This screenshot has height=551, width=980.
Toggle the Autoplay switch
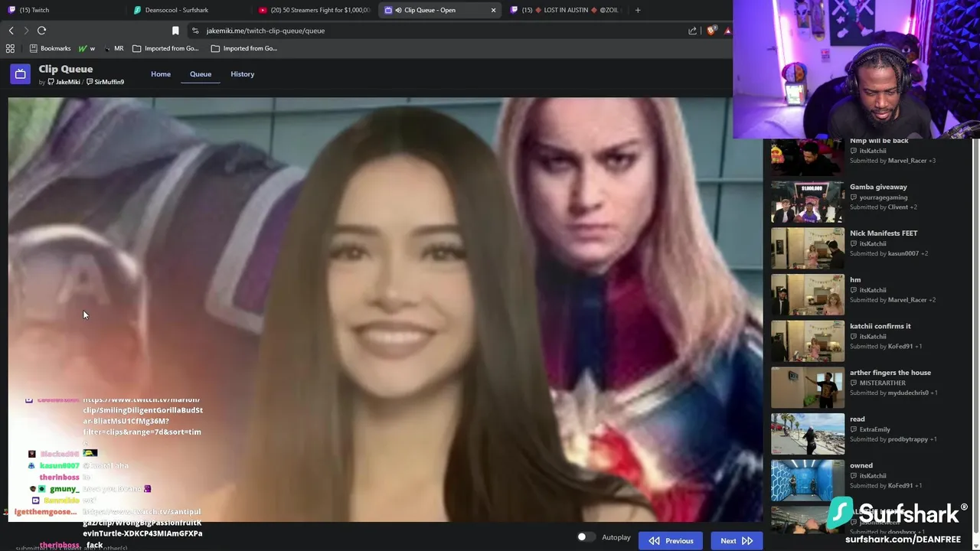(586, 537)
